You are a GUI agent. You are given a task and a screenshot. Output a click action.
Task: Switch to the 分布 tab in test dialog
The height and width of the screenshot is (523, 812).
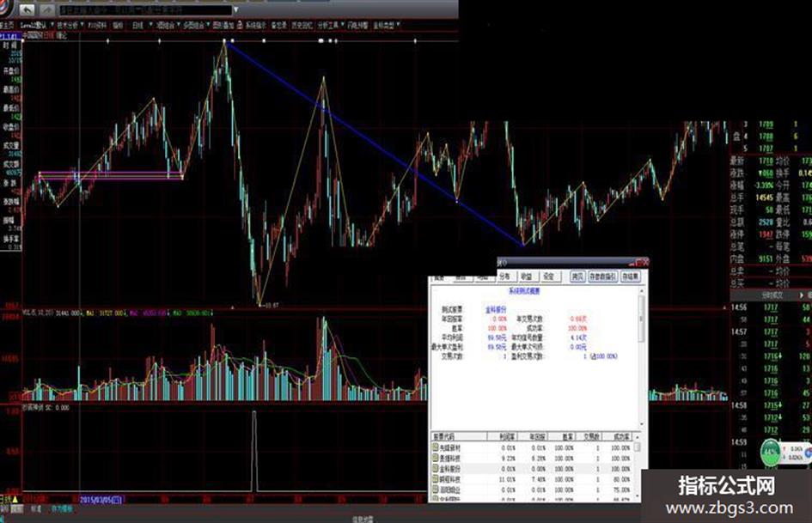(x=505, y=277)
